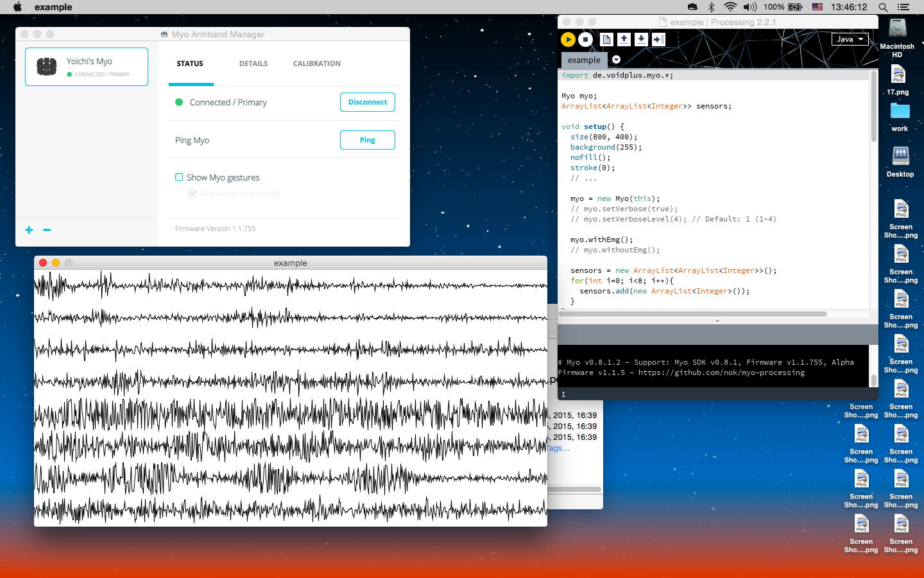Select Yoichi's Myo device in sidebar
Viewport: 924px width, 578px height.
pos(87,67)
